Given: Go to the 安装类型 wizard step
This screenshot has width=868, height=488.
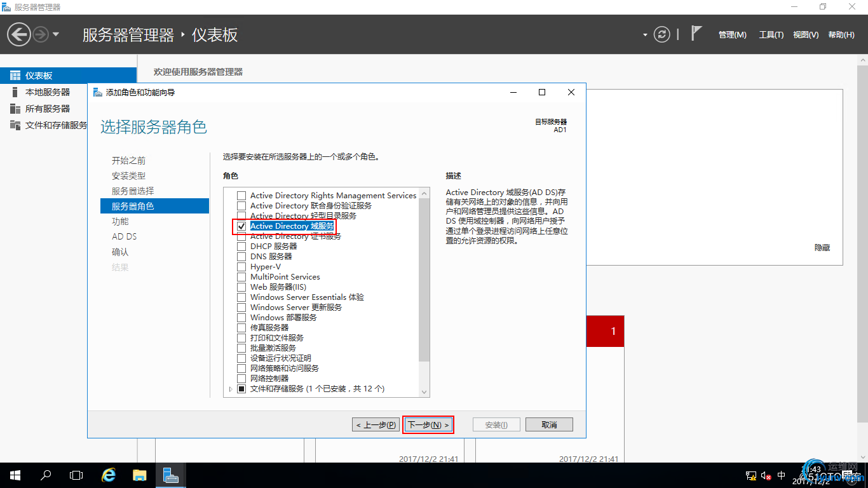Looking at the screenshot, I should (x=128, y=176).
